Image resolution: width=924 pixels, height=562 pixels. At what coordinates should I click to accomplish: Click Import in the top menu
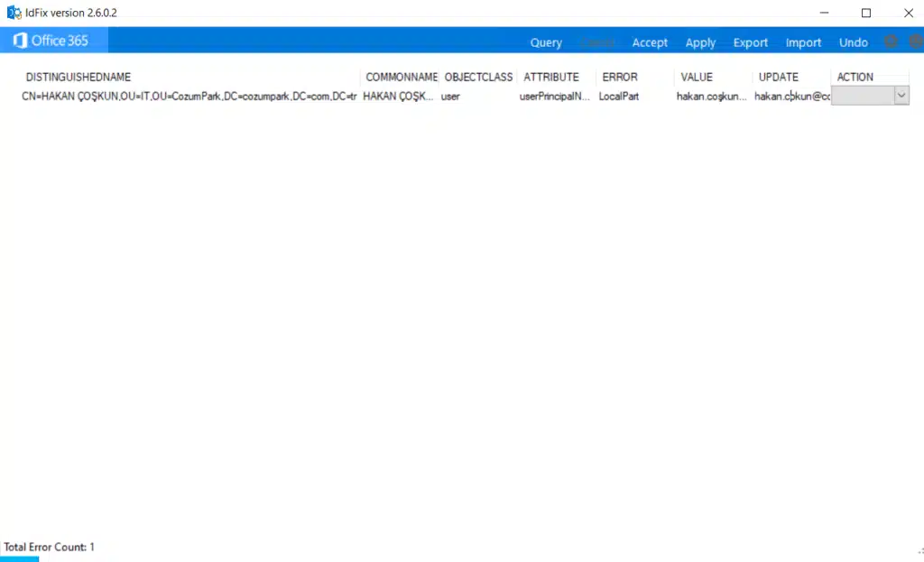(803, 42)
